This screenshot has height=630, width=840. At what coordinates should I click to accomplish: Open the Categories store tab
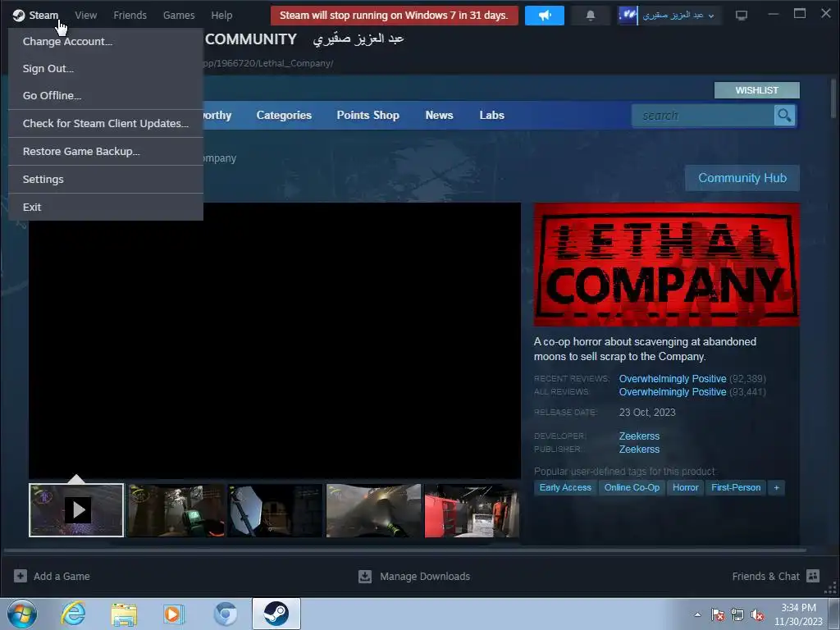tap(284, 115)
